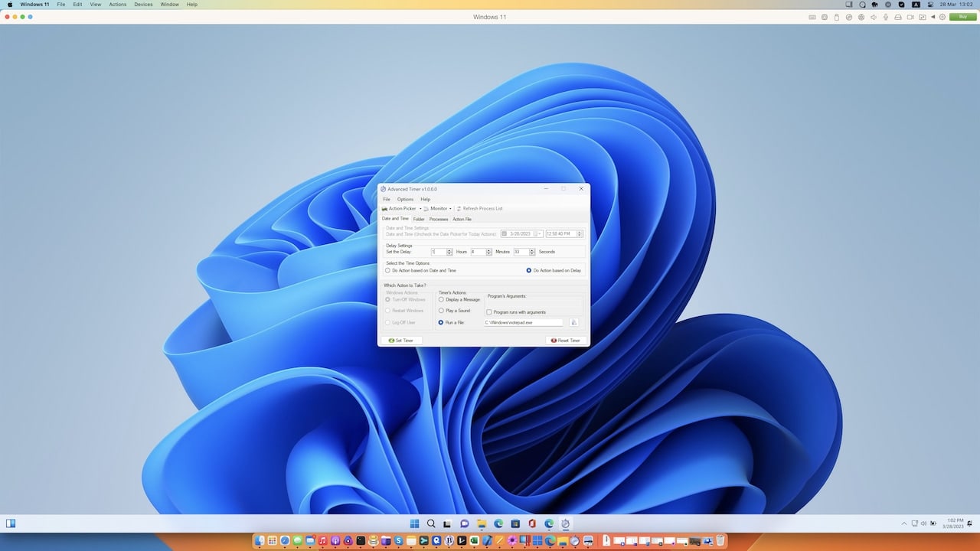Choose the Play a Sound radio option

tap(455, 311)
